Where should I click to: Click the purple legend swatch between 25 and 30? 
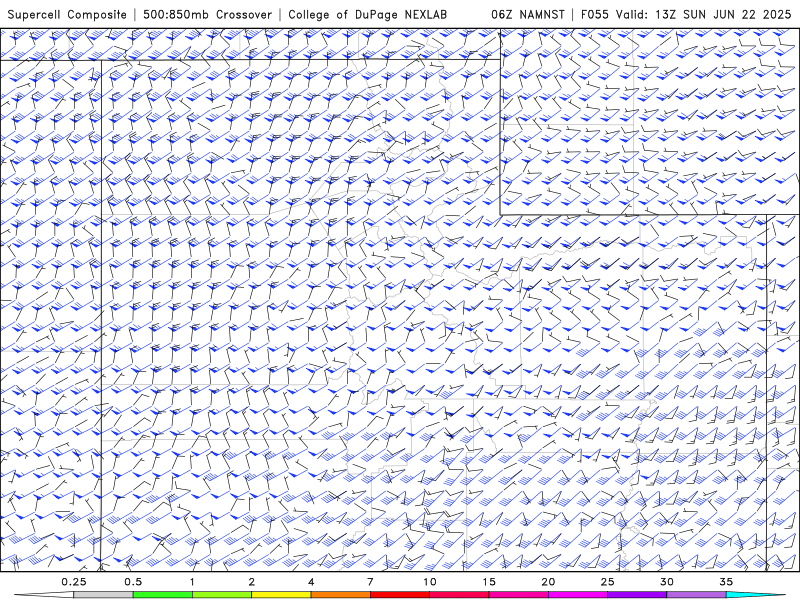coord(637,595)
